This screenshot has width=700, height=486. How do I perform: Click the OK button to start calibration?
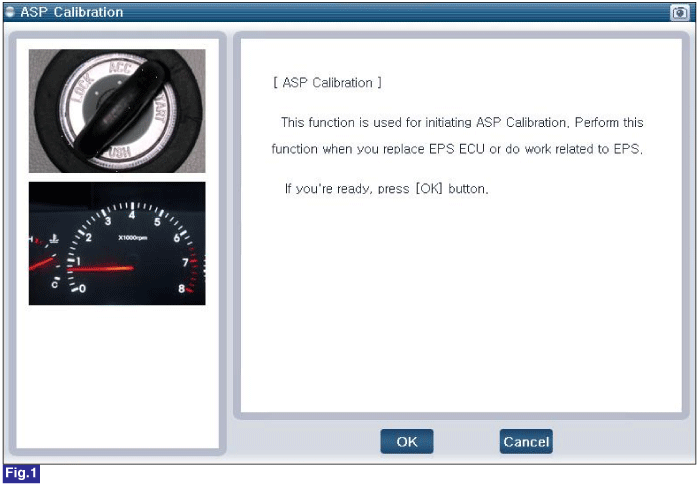click(x=407, y=441)
